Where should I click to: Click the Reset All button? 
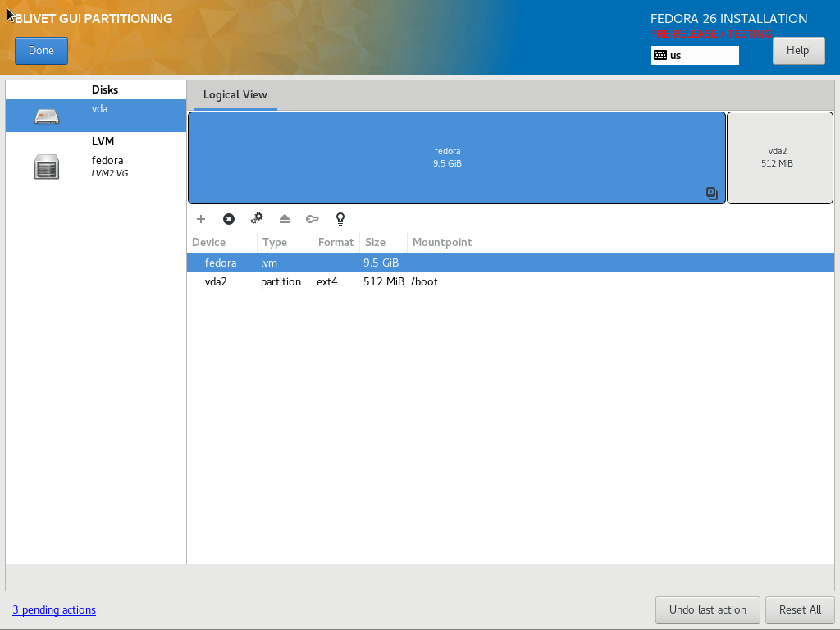[x=800, y=609]
